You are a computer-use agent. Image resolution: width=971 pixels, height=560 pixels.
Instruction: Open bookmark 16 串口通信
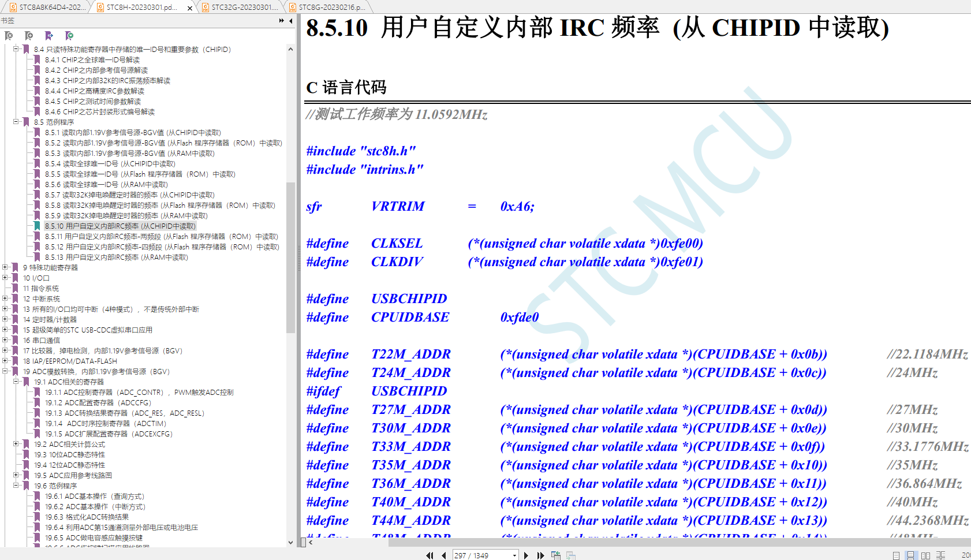[42, 341]
